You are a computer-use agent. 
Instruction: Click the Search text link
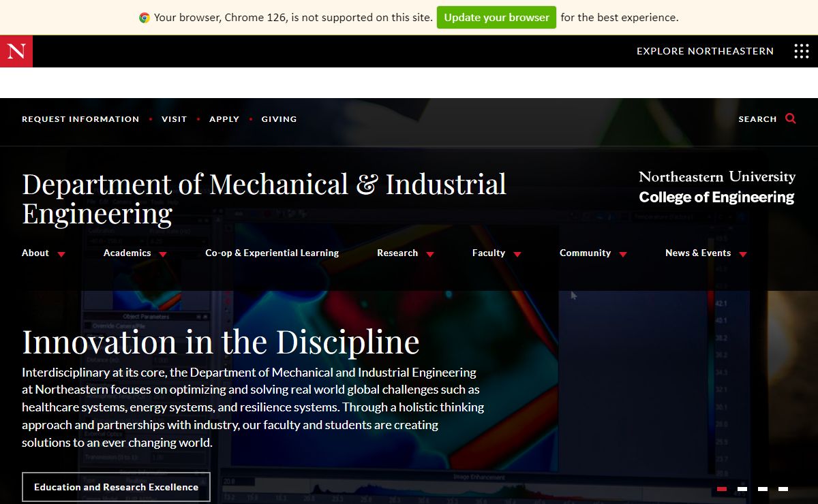click(x=757, y=119)
